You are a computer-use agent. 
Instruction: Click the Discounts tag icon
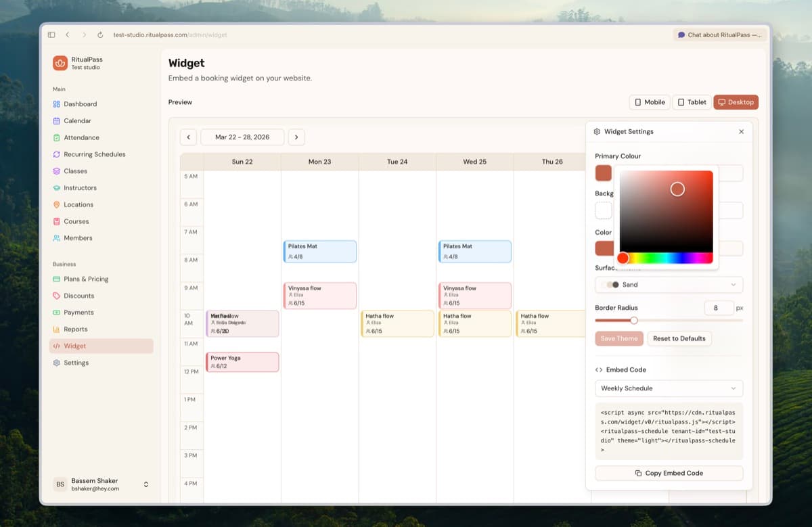(57, 296)
